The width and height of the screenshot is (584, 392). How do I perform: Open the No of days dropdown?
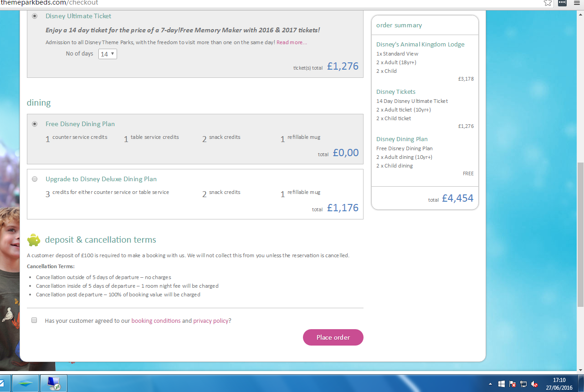pyautogui.click(x=108, y=54)
